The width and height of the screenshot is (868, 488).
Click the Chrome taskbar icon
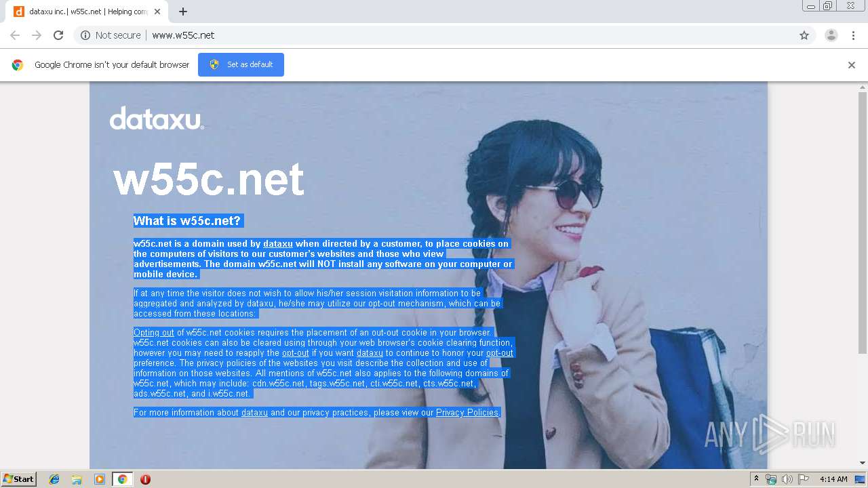click(122, 479)
